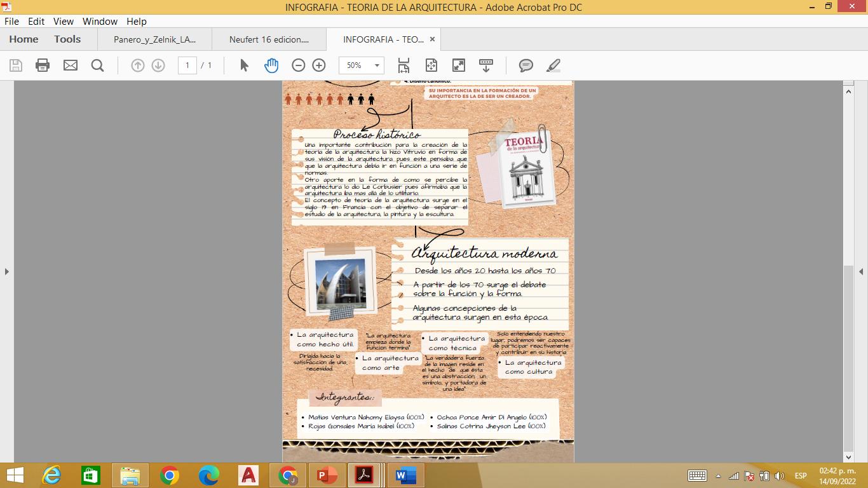Zoom out with minus button

299,65
